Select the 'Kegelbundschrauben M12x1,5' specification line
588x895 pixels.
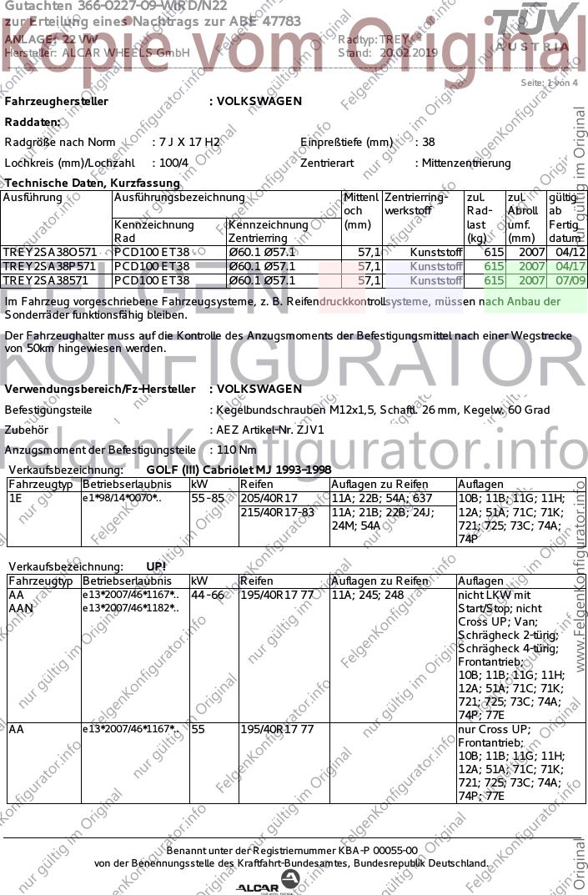coord(383,410)
